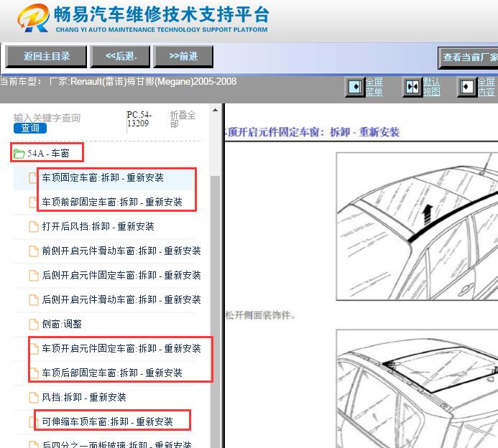Click document icon beside 车顶固定车窗

point(33,178)
